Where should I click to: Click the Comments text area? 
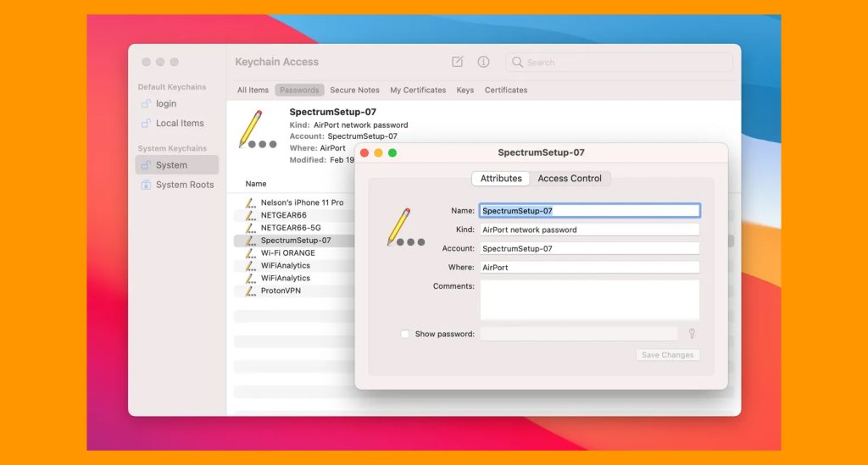click(x=590, y=300)
